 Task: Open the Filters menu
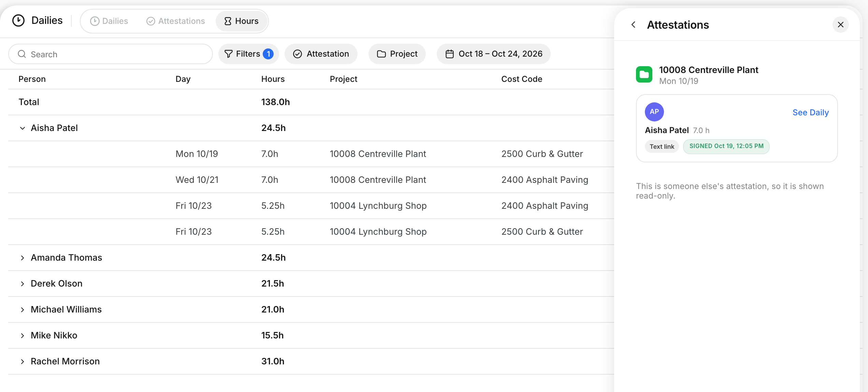(x=249, y=54)
